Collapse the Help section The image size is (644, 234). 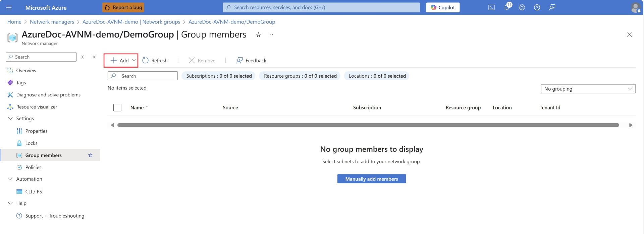coord(10,203)
